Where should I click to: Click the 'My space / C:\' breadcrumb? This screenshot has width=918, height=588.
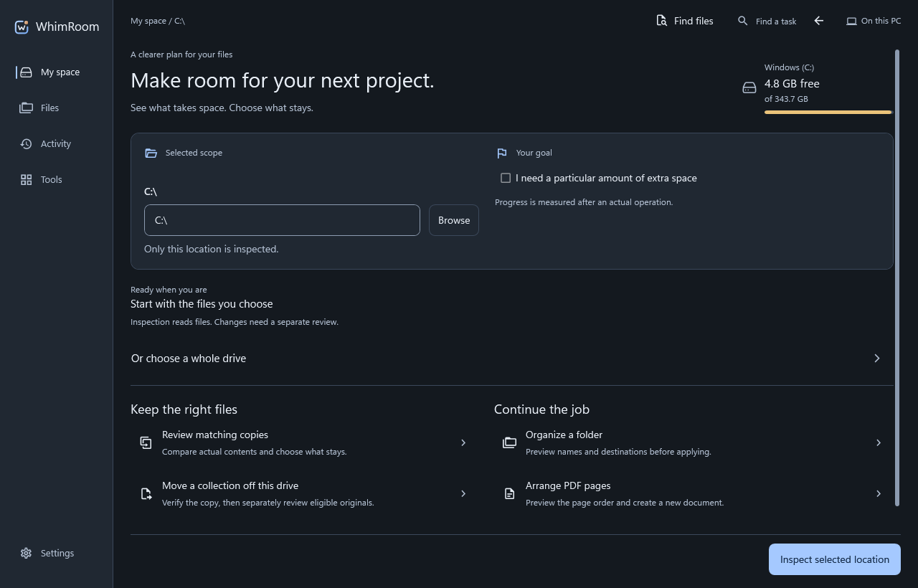pos(158,21)
